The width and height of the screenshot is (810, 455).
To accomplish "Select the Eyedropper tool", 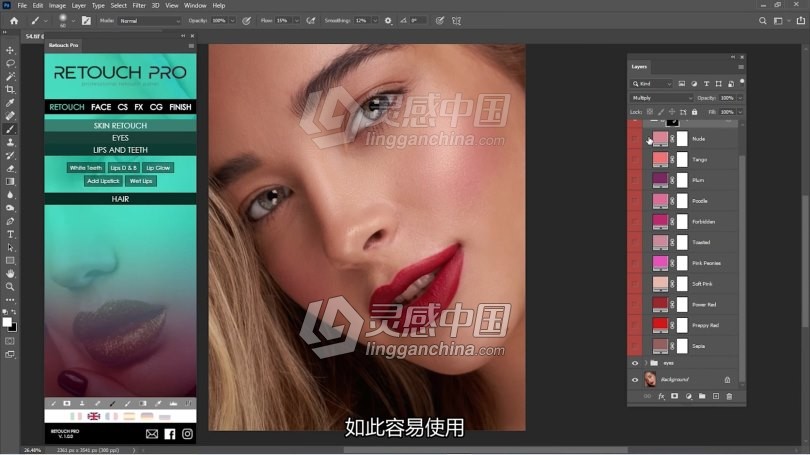I will click(x=10, y=103).
